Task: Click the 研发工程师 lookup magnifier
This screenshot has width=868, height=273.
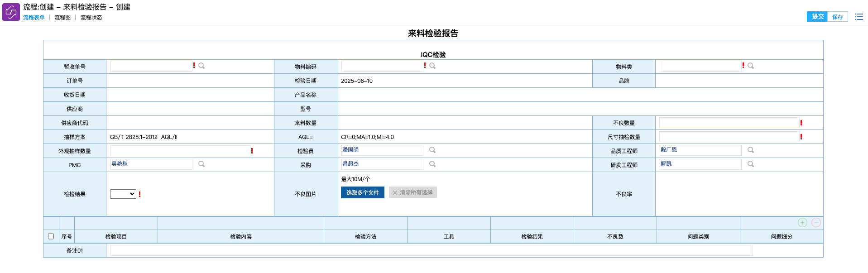Action: tap(751, 164)
